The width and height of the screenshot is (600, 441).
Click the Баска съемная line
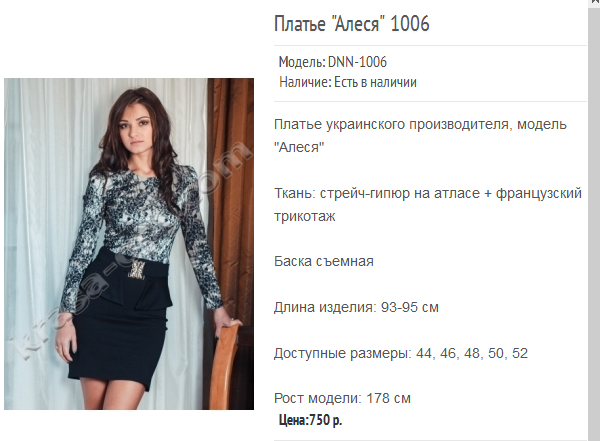[324, 261]
